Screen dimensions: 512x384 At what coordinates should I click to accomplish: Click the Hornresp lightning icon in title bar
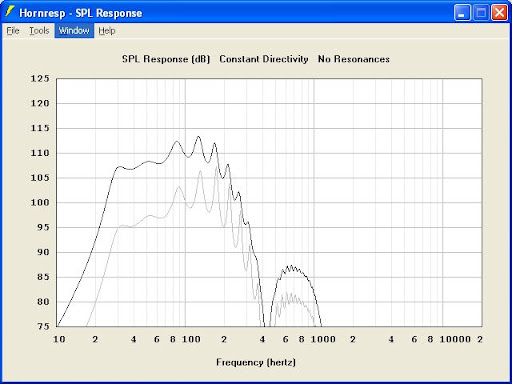[10, 12]
